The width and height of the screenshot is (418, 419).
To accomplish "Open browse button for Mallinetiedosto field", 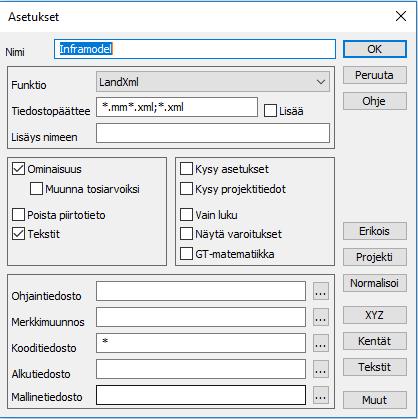I will 321,395.
